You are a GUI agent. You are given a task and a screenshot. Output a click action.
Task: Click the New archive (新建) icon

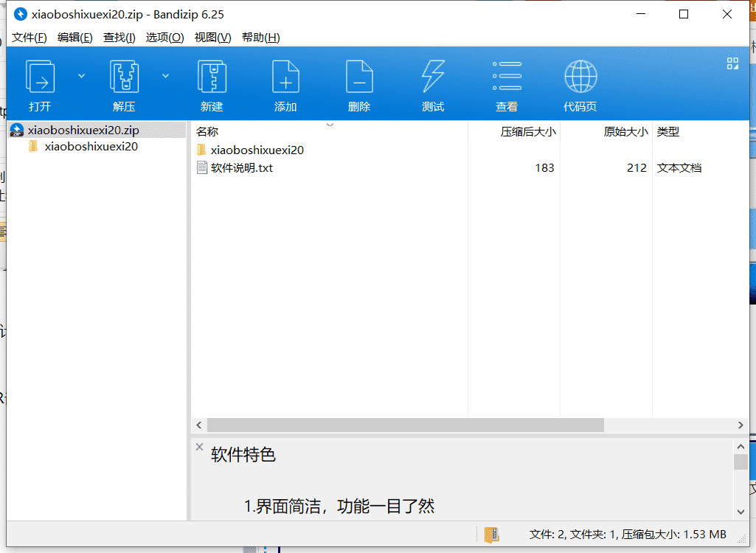coord(212,77)
